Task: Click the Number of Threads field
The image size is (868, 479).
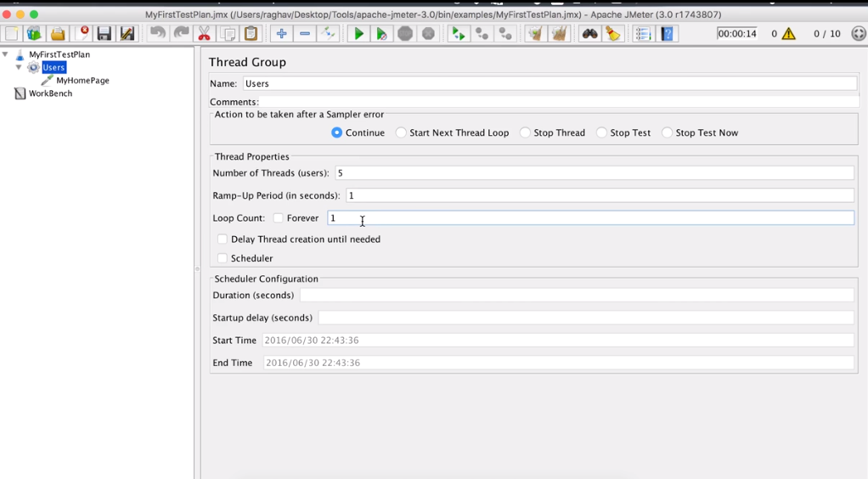Action: [x=594, y=173]
